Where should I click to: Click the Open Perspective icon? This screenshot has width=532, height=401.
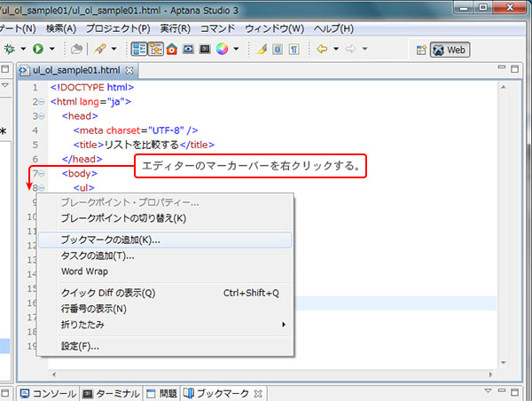tap(421, 50)
